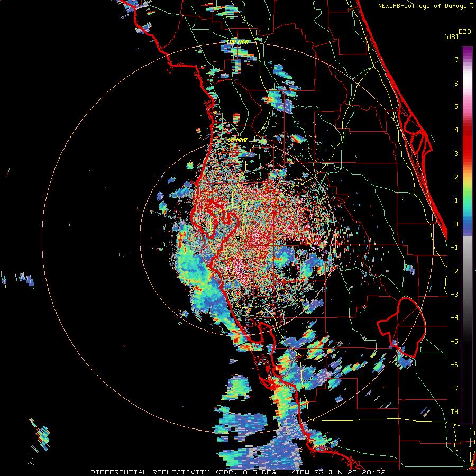Click the 50 NMI range ring label
This screenshot has width=476, height=476.
[237, 140]
